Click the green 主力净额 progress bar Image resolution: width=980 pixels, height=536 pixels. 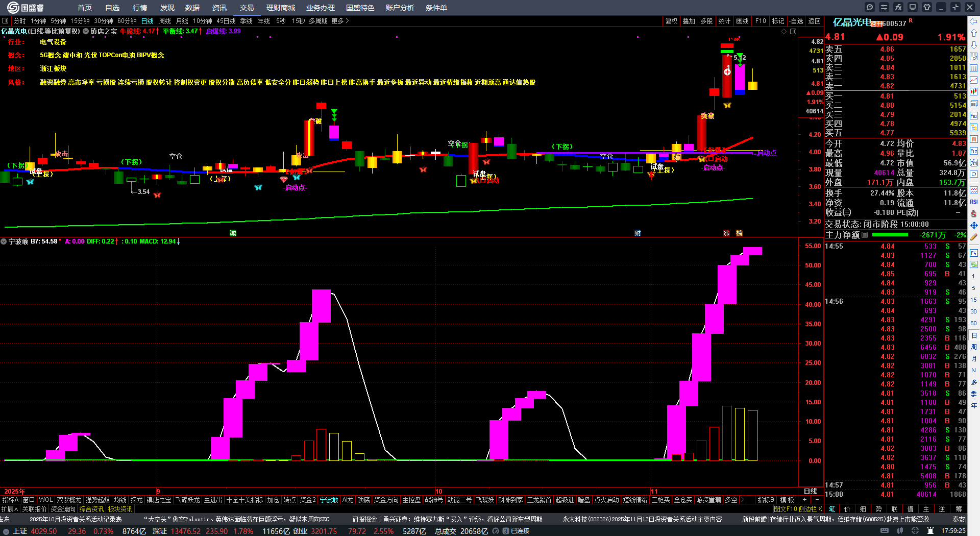(890, 235)
